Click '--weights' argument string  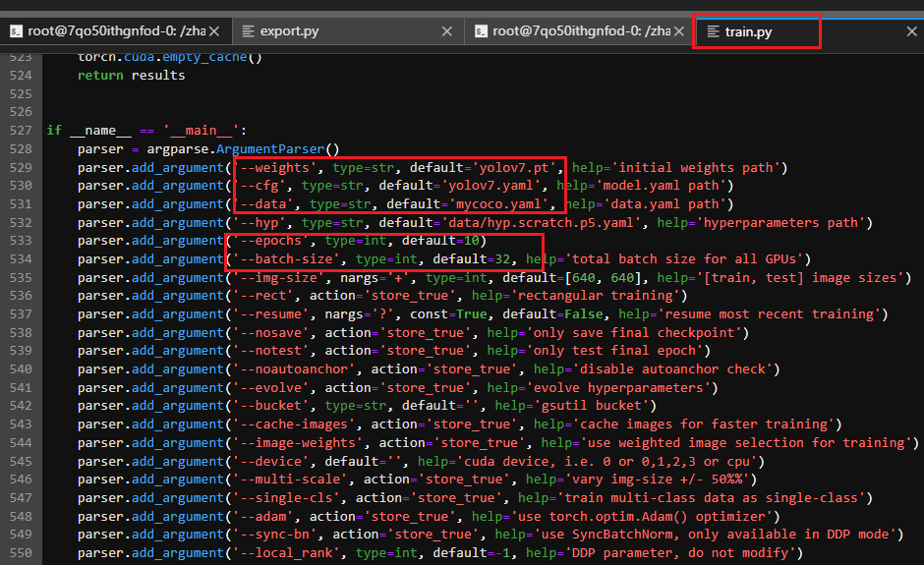point(275,167)
